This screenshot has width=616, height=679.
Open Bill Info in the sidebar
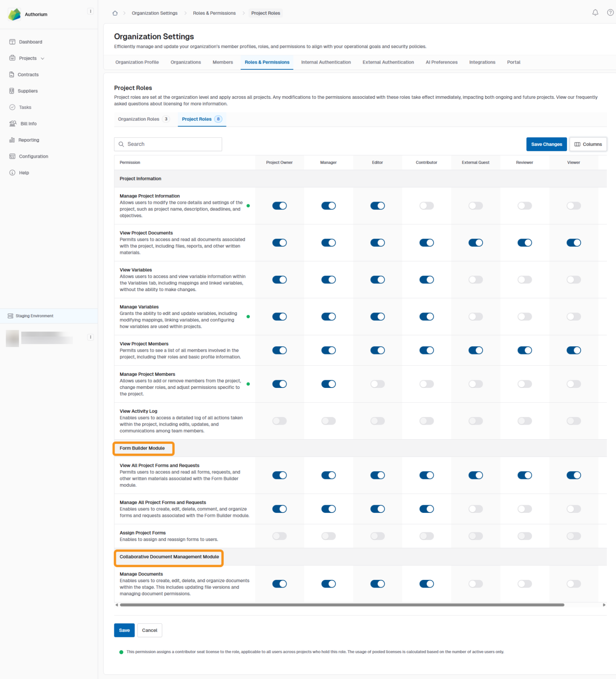tap(28, 124)
